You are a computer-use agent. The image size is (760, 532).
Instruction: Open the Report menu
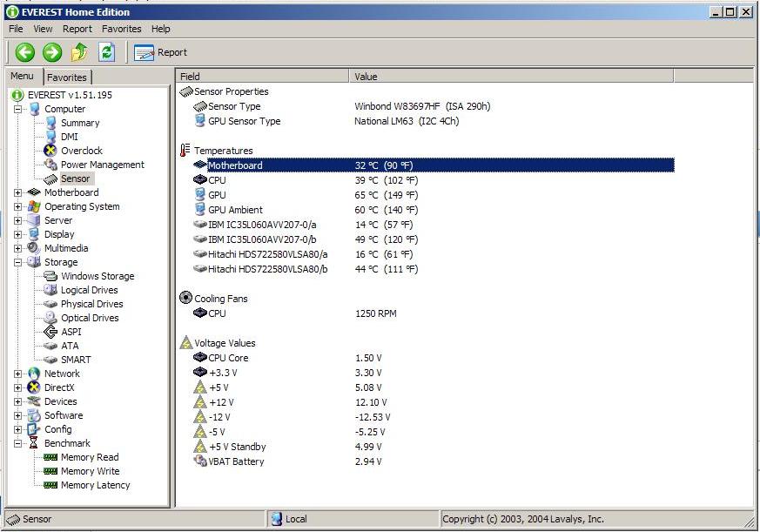[77, 29]
